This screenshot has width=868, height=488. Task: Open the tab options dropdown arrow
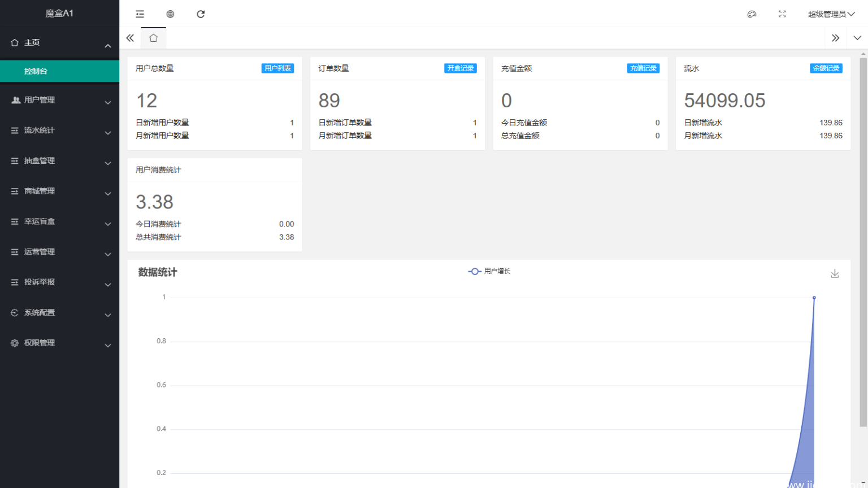(x=857, y=37)
